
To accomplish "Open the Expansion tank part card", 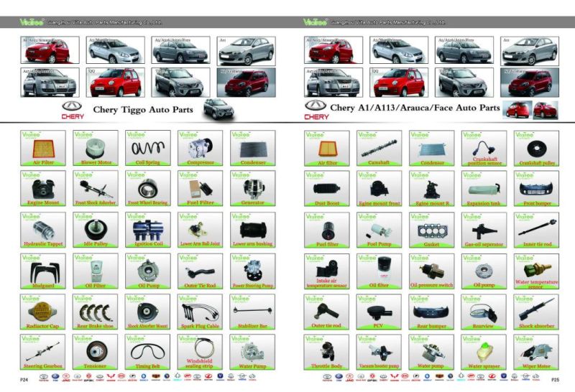I will point(484,189).
